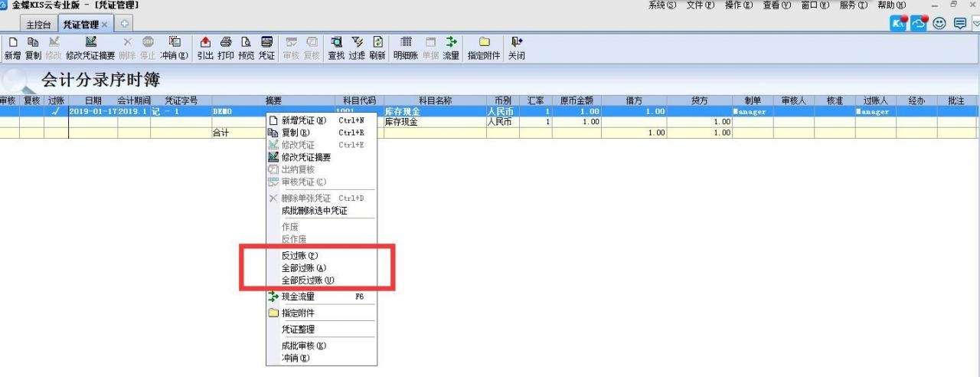The width and height of the screenshot is (980, 377).
Task: Close the 凭证管理 tab with its X
Action: click(106, 25)
